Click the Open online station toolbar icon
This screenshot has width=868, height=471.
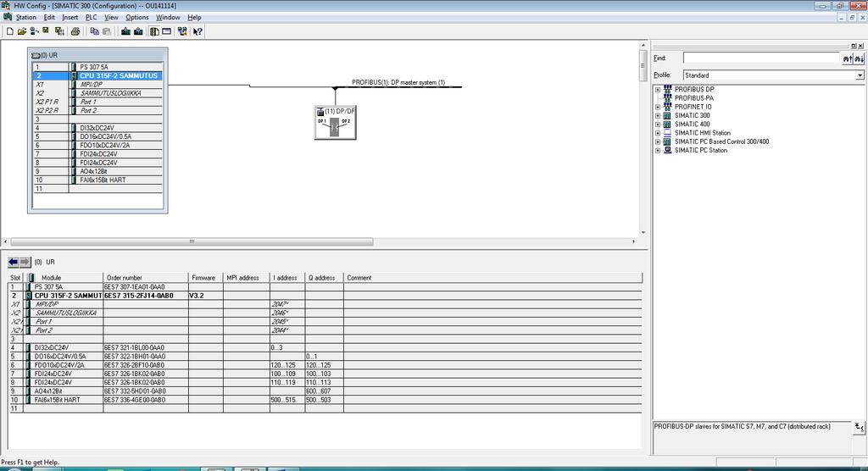34,31
